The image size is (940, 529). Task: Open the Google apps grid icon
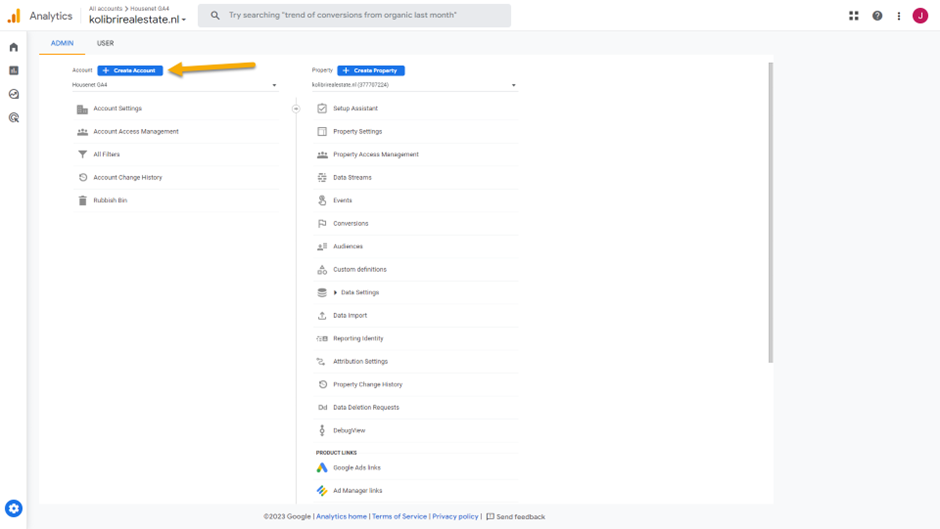pos(854,16)
